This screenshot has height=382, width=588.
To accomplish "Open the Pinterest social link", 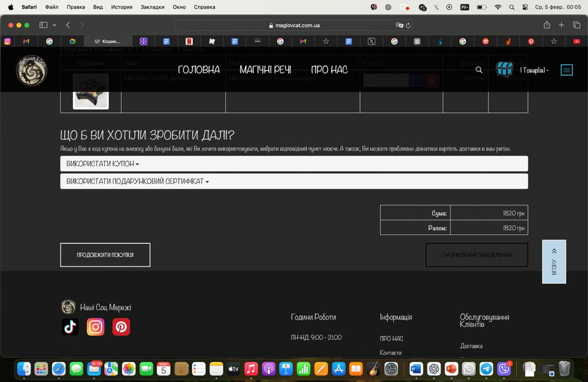I will pyautogui.click(x=121, y=327).
